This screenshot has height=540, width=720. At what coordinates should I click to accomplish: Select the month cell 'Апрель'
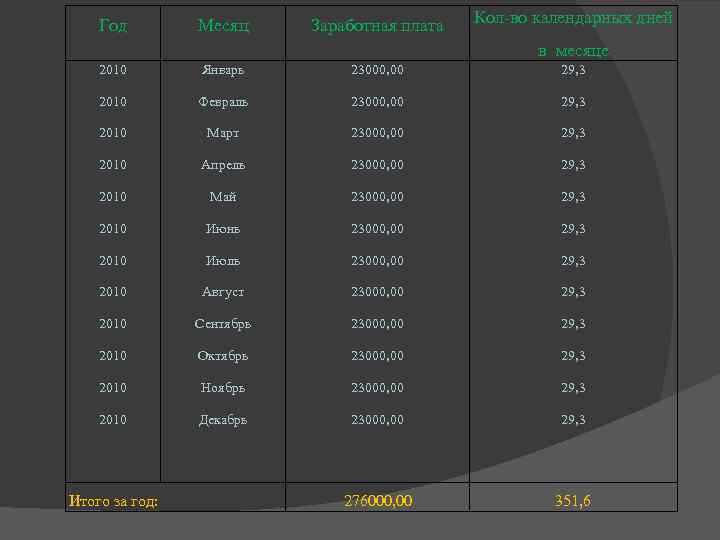coord(223,165)
